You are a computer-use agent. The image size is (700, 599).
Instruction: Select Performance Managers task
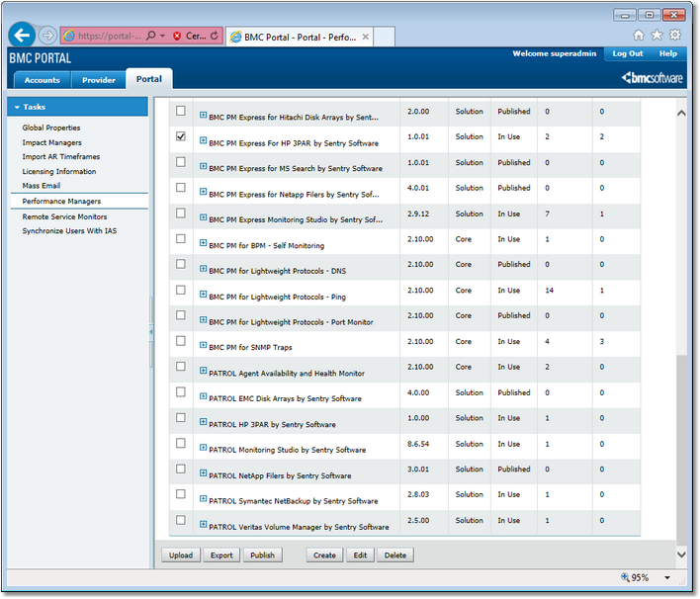click(x=61, y=202)
